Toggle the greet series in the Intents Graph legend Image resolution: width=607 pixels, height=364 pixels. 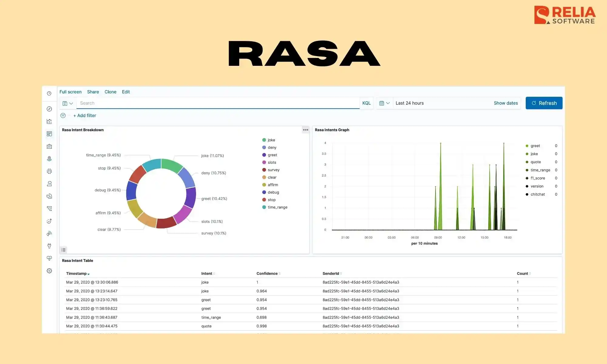(535, 146)
